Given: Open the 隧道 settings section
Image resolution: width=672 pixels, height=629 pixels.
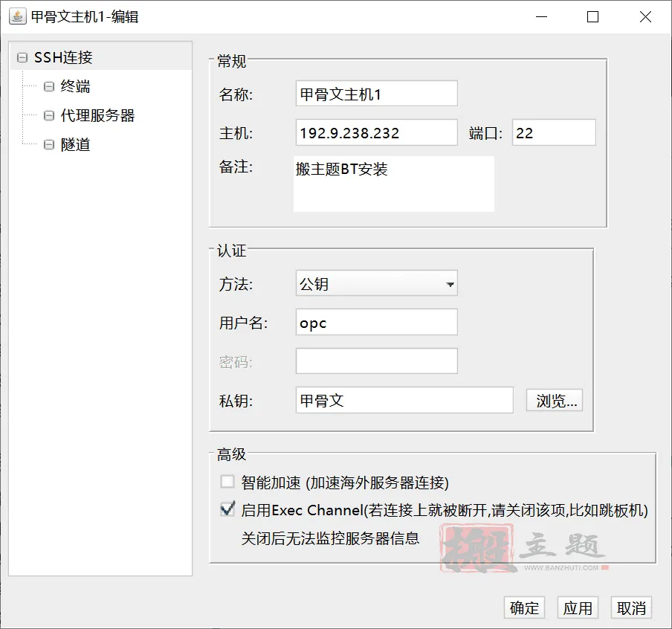Looking at the screenshot, I should (75, 144).
